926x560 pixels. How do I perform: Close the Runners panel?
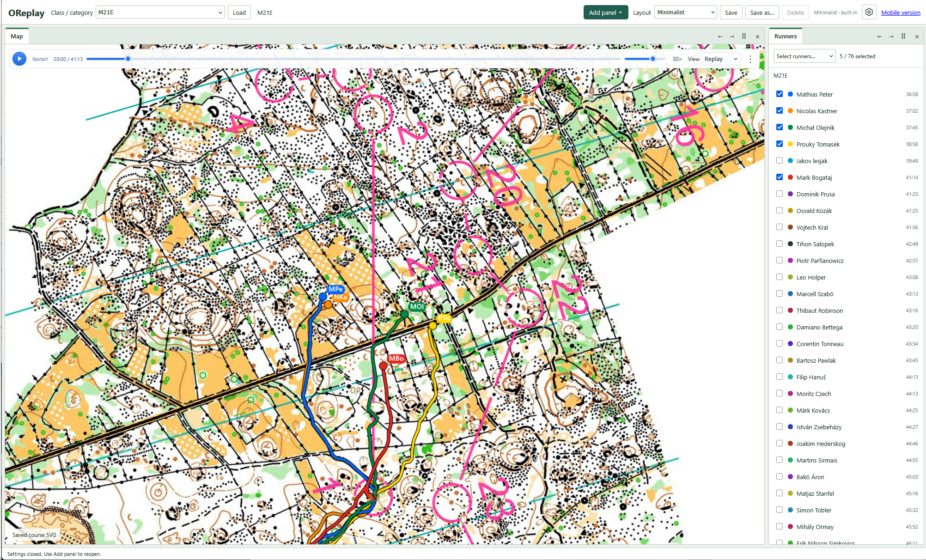point(917,37)
